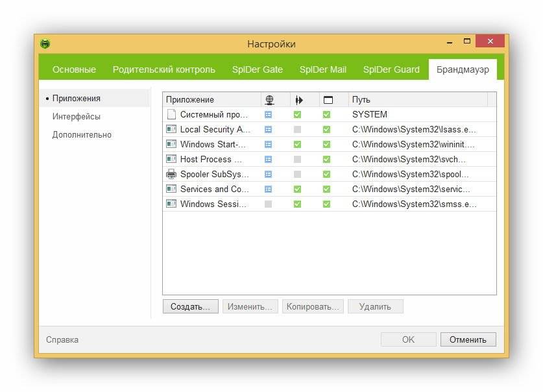Toggle window-column checkbox for Windows Session row
543x392 pixels.
click(326, 204)
